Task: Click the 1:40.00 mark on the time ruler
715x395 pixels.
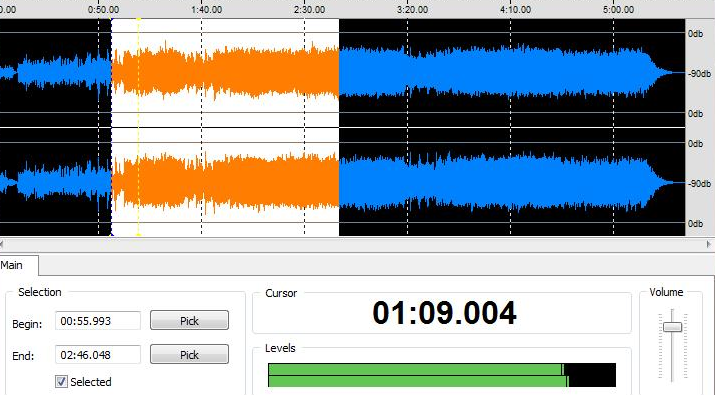Action: tap(207, 10)
